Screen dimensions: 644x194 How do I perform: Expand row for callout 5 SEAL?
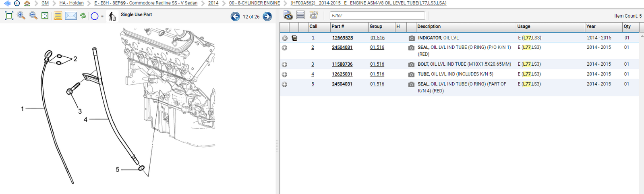(x=284, y=85)
